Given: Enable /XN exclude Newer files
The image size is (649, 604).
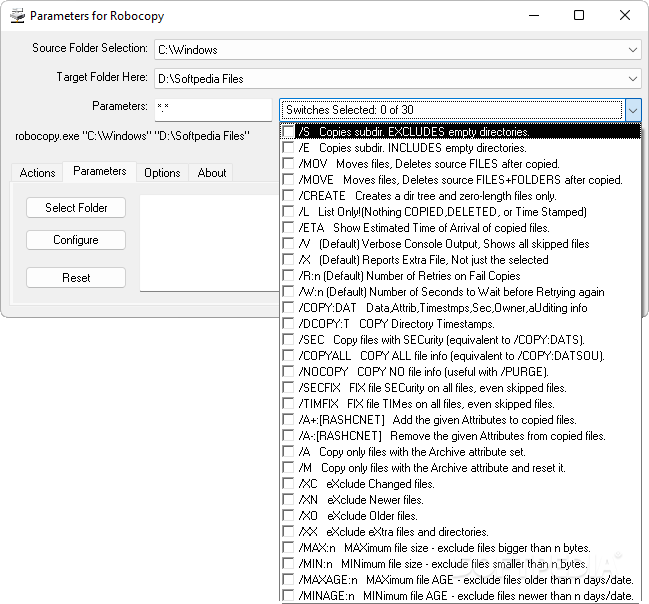Looking at the screenshot, I should (288, 500).
